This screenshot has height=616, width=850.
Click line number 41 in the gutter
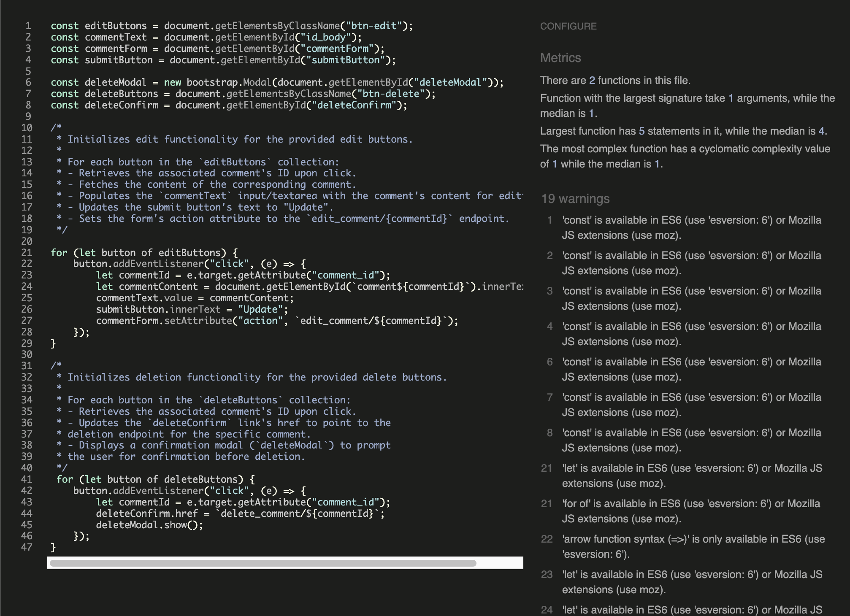click(27, 479)
